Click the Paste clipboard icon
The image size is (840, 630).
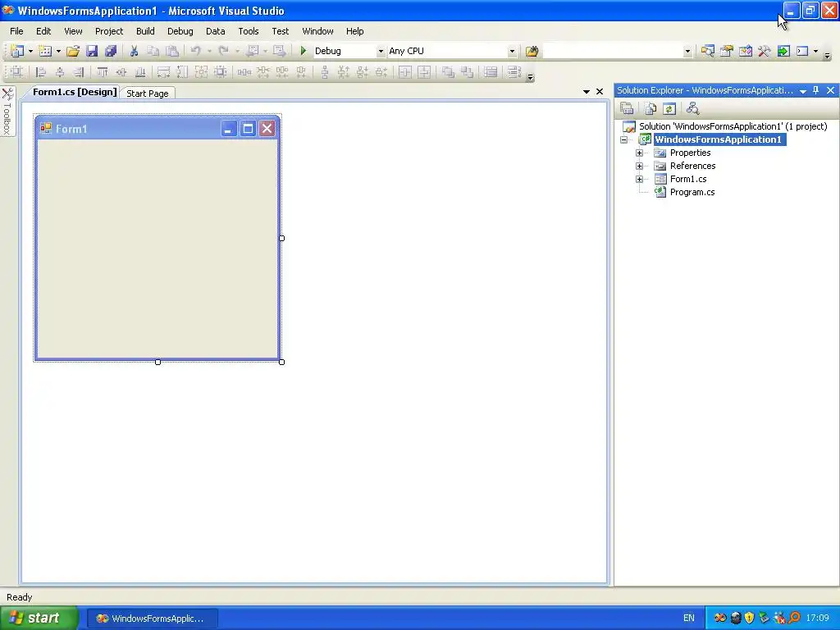(172, 51)
